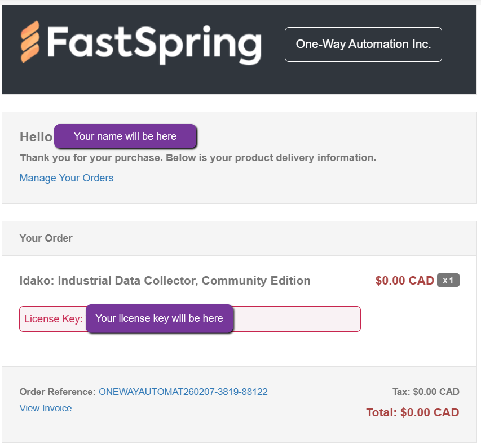
Task: Click the License Key label
Action: (53, 319)
